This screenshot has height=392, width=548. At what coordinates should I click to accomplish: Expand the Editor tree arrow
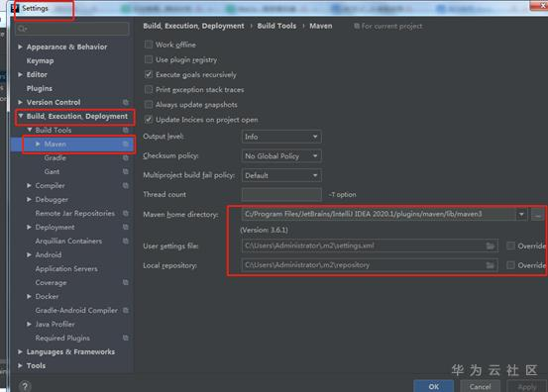coord(20,74)
